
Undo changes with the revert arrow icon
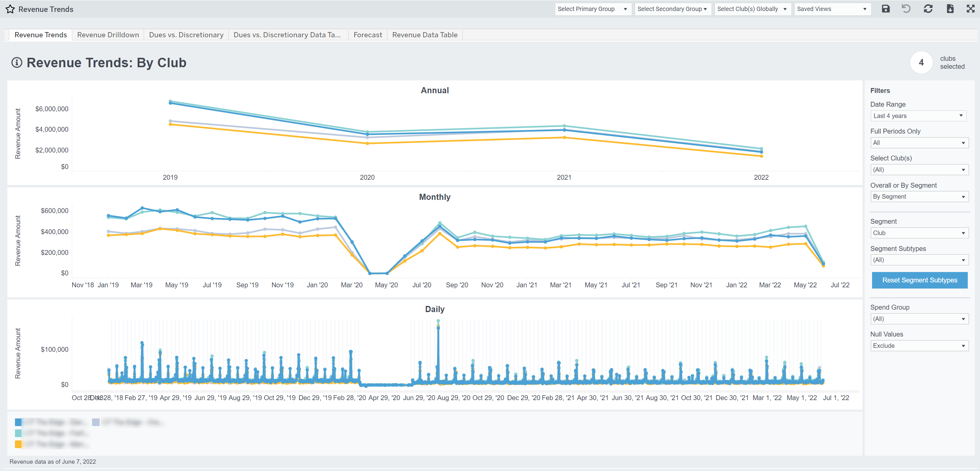click(x=907, y=9)
